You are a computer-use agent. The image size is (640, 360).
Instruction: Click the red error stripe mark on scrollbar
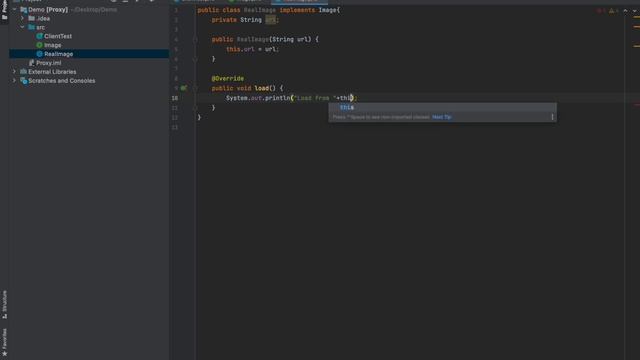(637, 104)
